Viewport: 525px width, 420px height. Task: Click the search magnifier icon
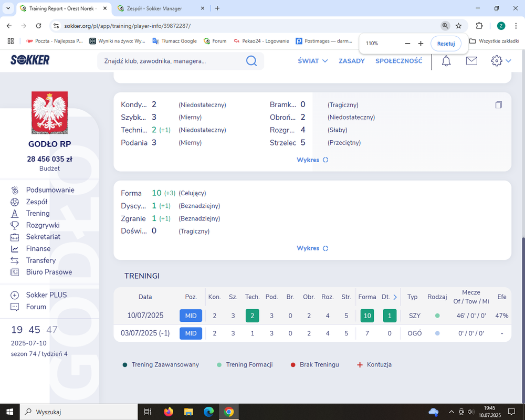[251, 60]
